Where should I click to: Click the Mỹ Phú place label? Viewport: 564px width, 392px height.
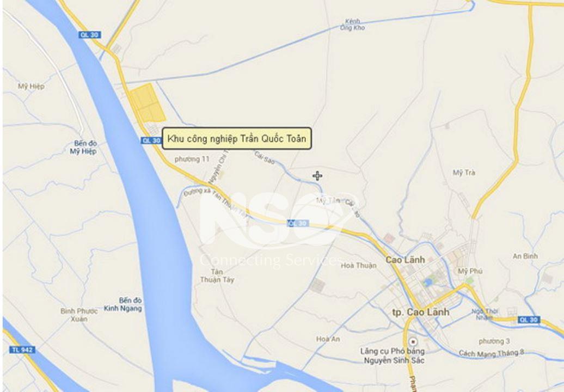click(470, 271)
